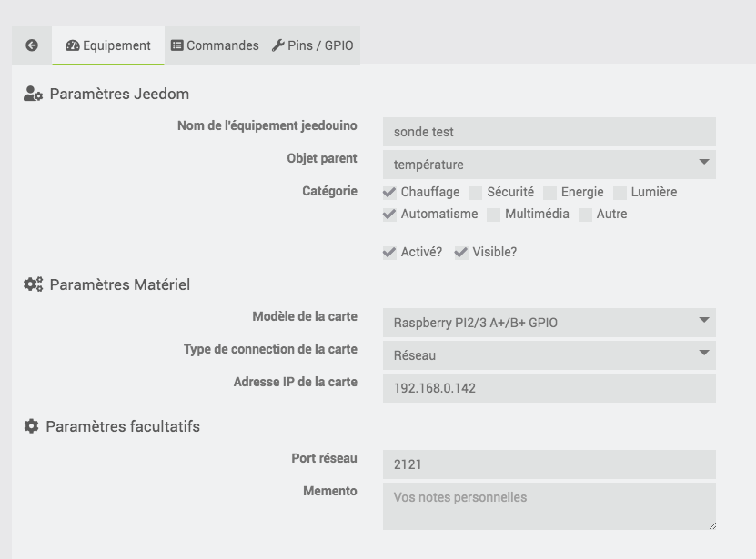Click the back arrow icon

tap(32, 45)
